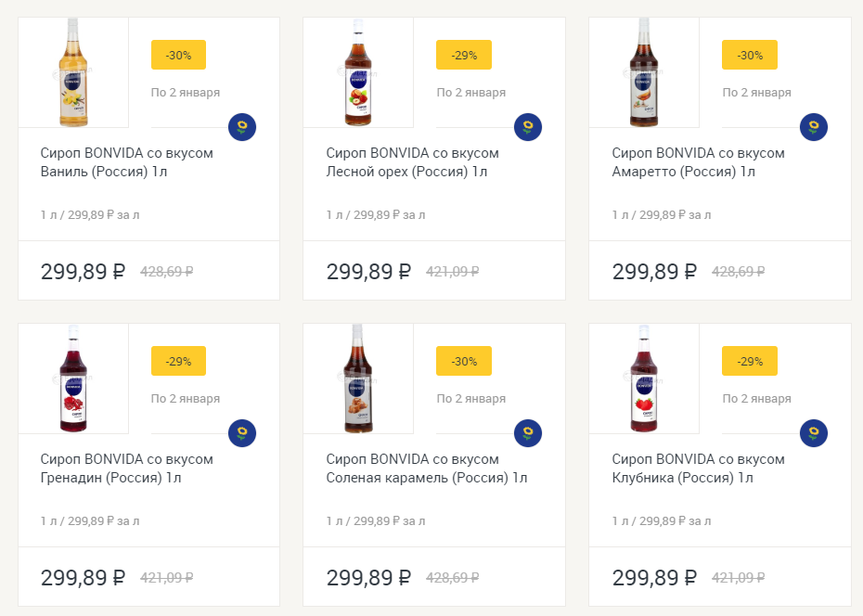The height and width of the screenshot is (616, 863).
Task: Open product link Сироп BONVIDA Гренадин
Action: click(x=127, y=468)
